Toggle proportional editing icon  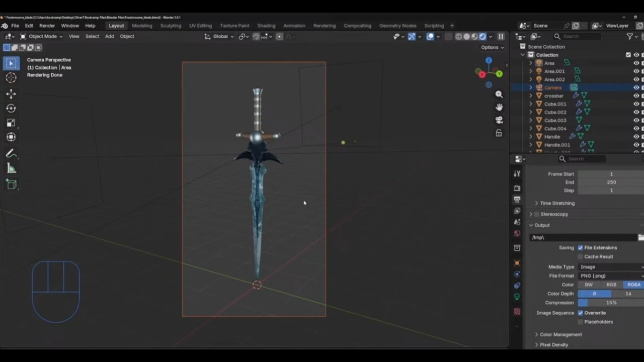point(280,36)
